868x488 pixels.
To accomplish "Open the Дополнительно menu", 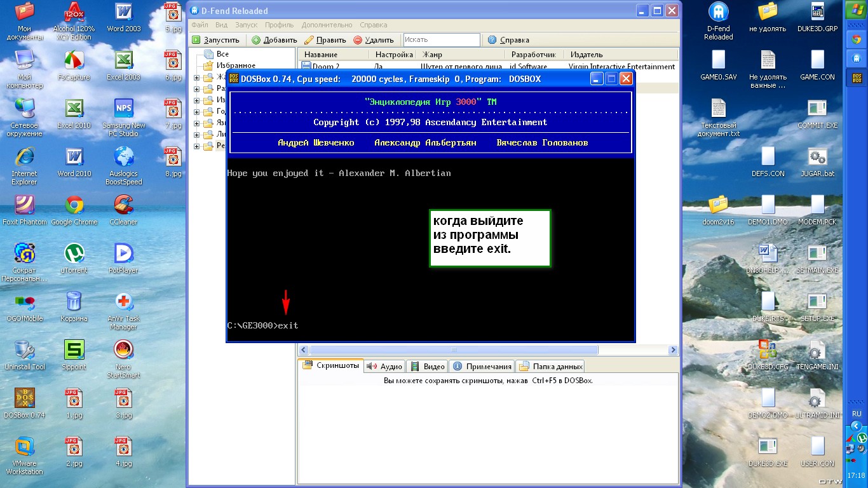I will 327,25.
